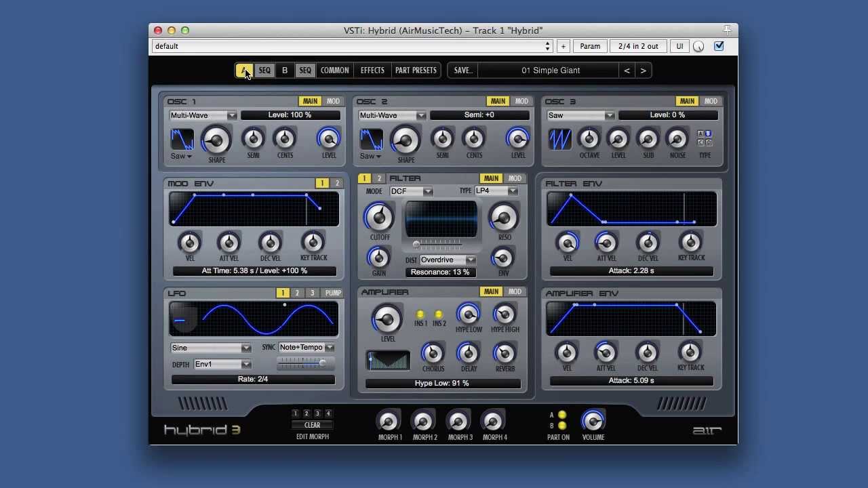Select Filter 2 tab
The image size is (868, 488).
click(379, 179)
